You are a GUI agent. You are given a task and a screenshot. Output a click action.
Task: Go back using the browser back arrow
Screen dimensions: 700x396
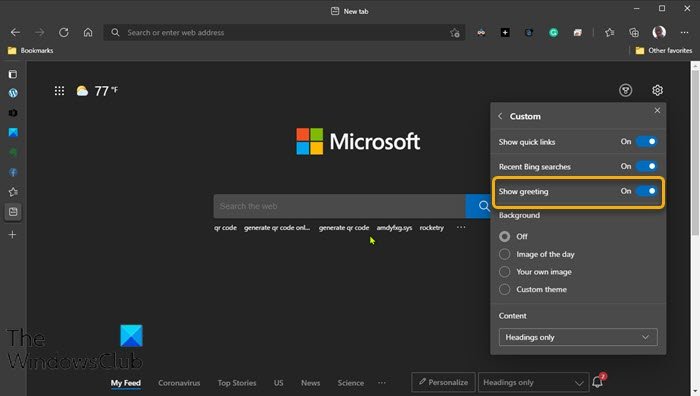(x=15, y=33)
